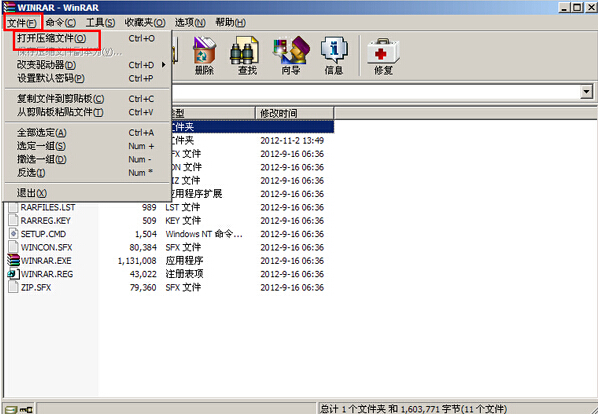Click the drive icon in status bar
This screenshot has height=414, width=598.
pos(11,410)
